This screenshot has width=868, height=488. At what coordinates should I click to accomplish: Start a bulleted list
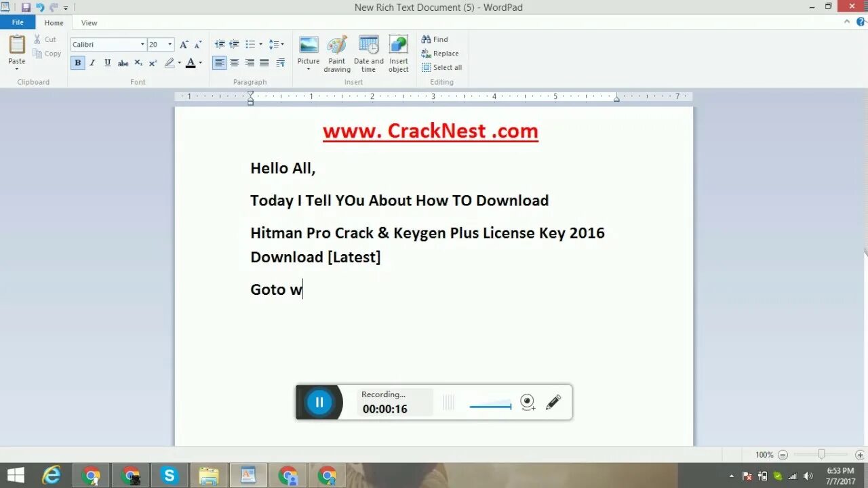pyautogui.click(x=250, y=44)
